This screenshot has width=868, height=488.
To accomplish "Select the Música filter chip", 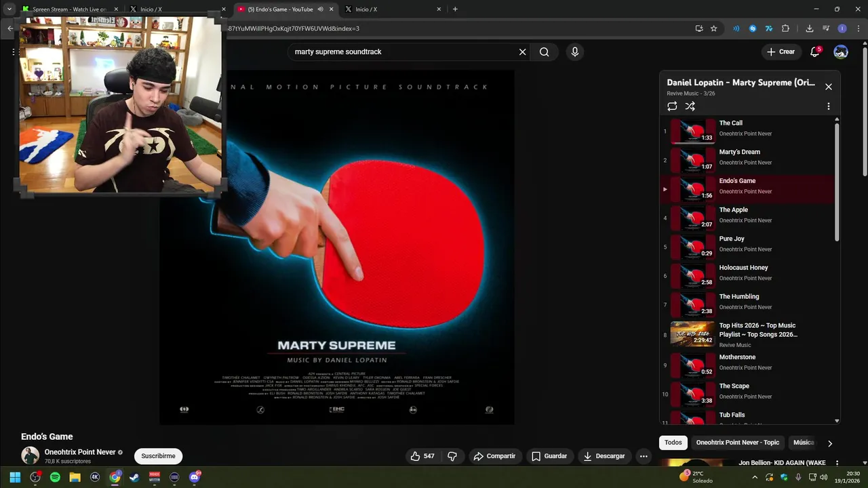I will pyautogui.click(x=803, y=443).
